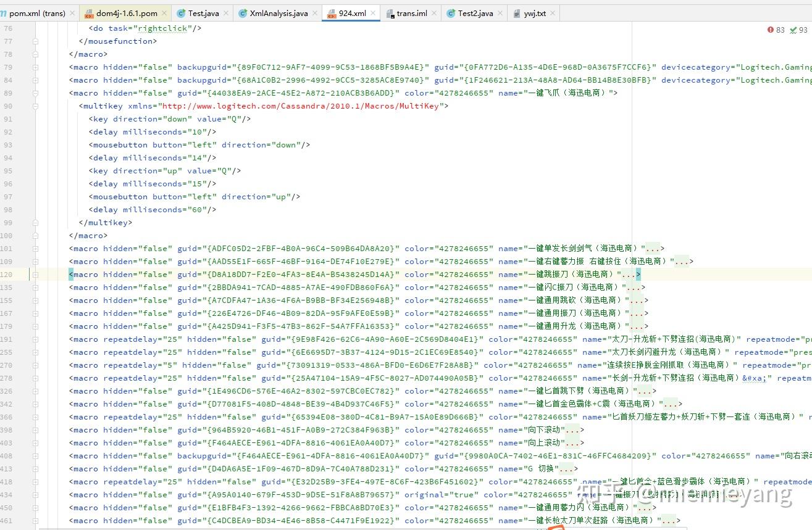Expand folded ellipsis after 向下滚动
812x530 pixels.
coord(572,430)
